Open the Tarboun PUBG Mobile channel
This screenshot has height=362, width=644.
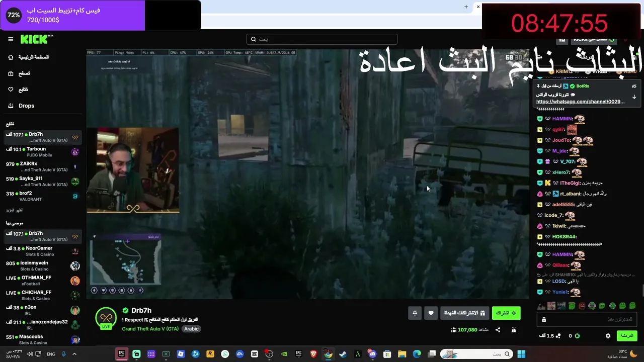pyautogui.click(x=42, y=152)
